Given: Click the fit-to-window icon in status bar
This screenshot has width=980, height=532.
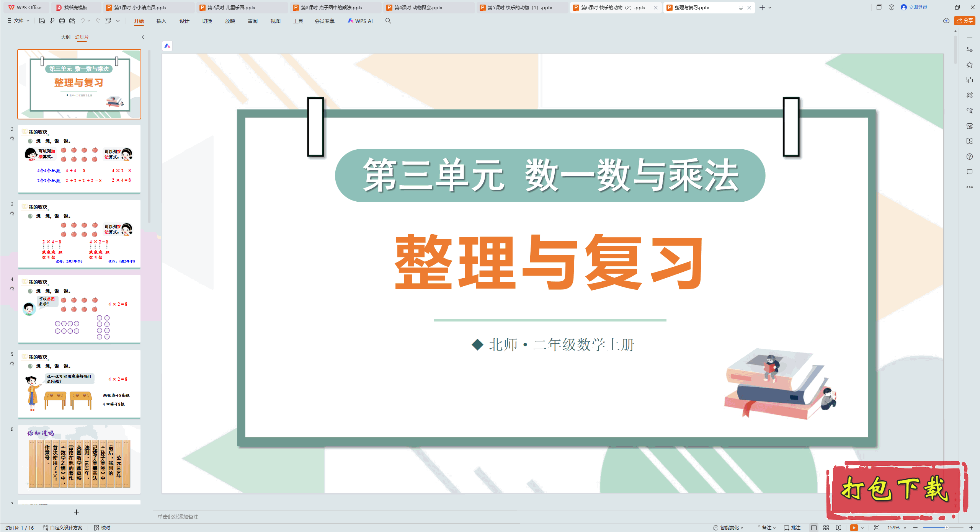Looking at the screenshot, I should pyautogui.click(x=877, y=527).
